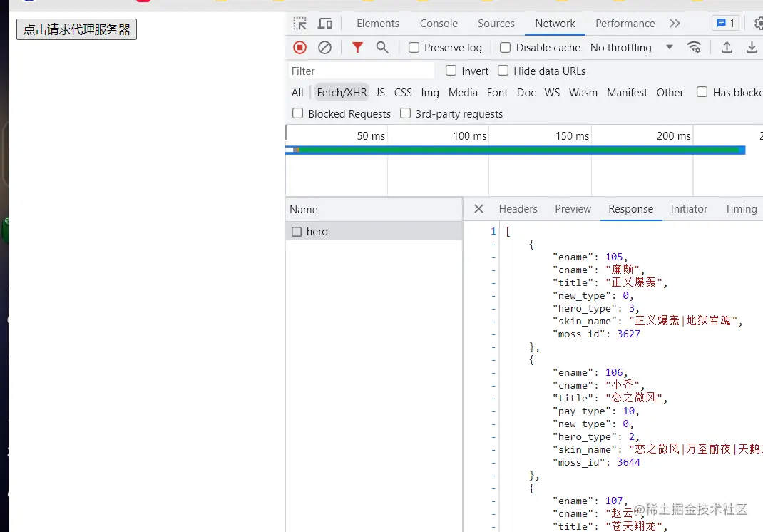Open the Elements tab

(x=378, y=24)
